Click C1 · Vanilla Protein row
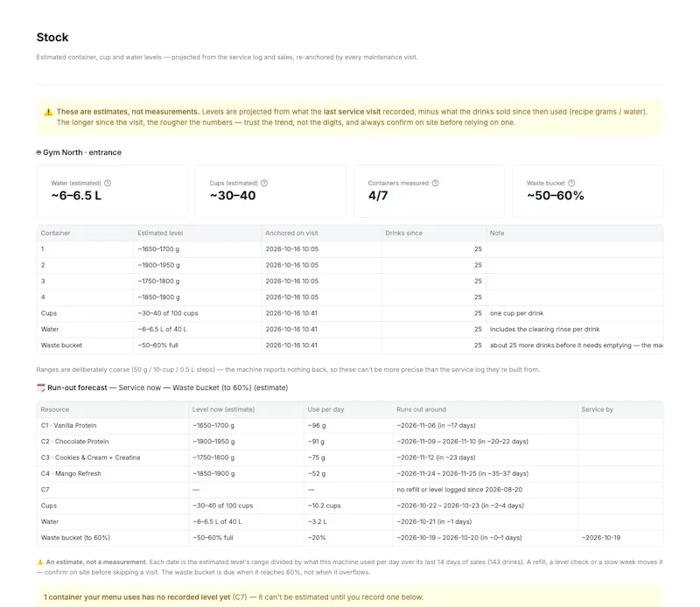This screenshot has height=607, width=700. pyautogui.click(x=350, y=426)
